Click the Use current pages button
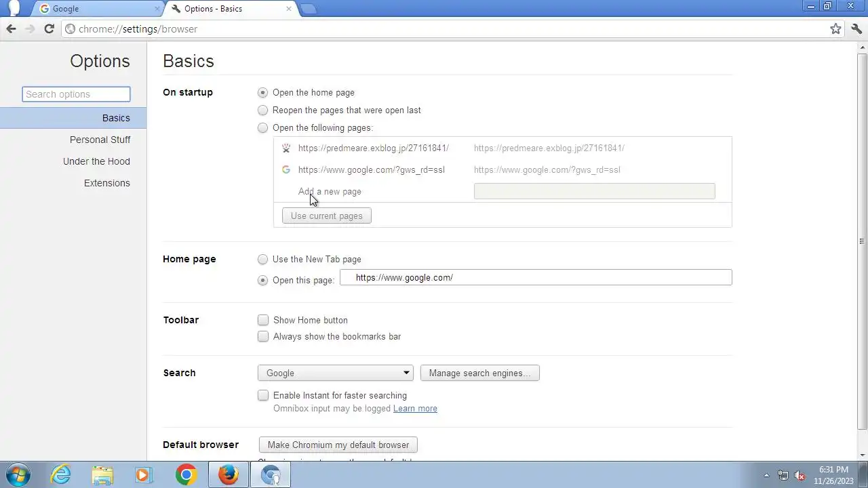The image size is (868, 488). point(327,216)
